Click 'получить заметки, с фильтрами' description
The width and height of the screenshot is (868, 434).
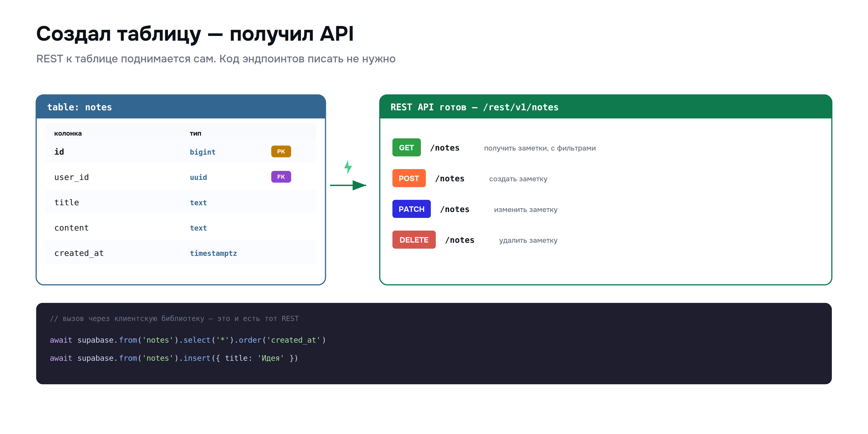(540, 148)
